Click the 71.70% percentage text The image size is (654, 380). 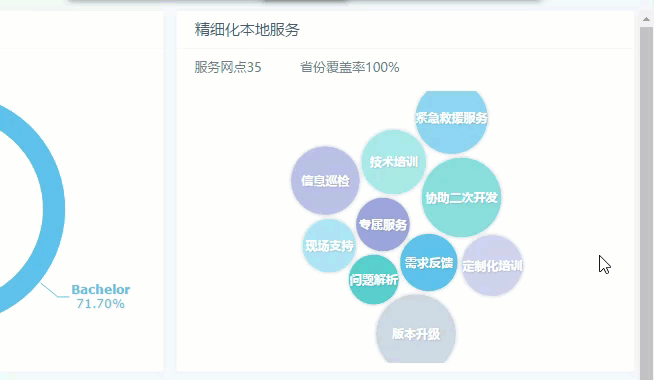pyautogui.click(x=101, y=304)
